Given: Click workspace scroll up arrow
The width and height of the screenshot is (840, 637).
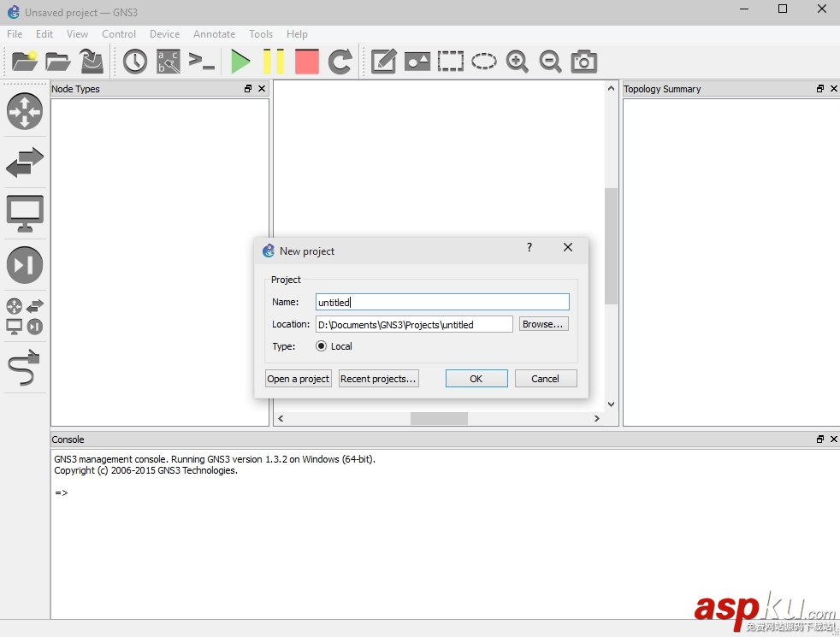Looking at the screenshot, I should click(x=611, y=88).
